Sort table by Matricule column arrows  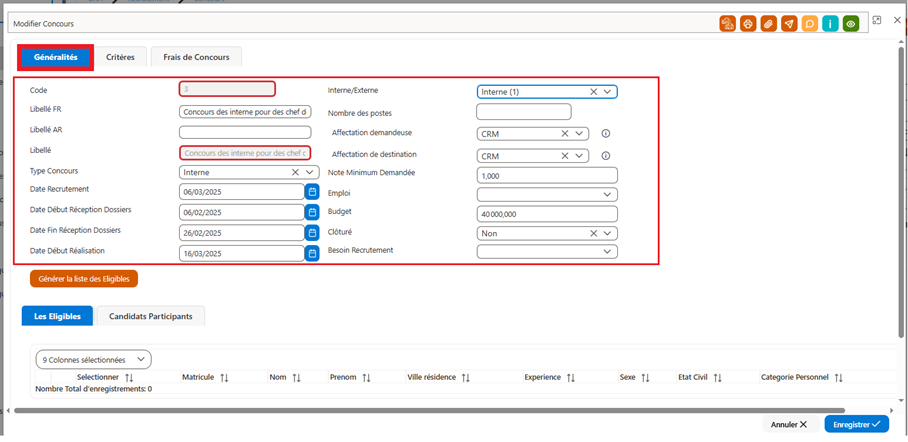[225, 378]
